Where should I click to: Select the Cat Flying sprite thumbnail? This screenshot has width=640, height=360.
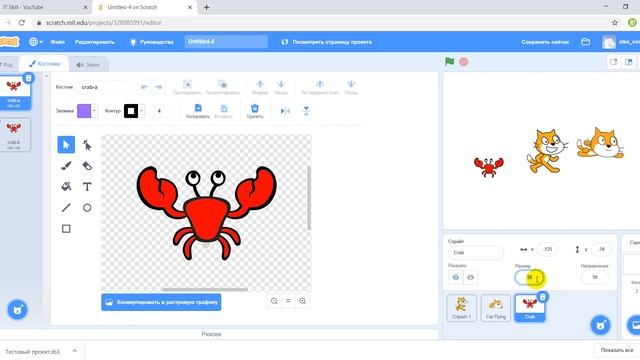pos(496,308)
